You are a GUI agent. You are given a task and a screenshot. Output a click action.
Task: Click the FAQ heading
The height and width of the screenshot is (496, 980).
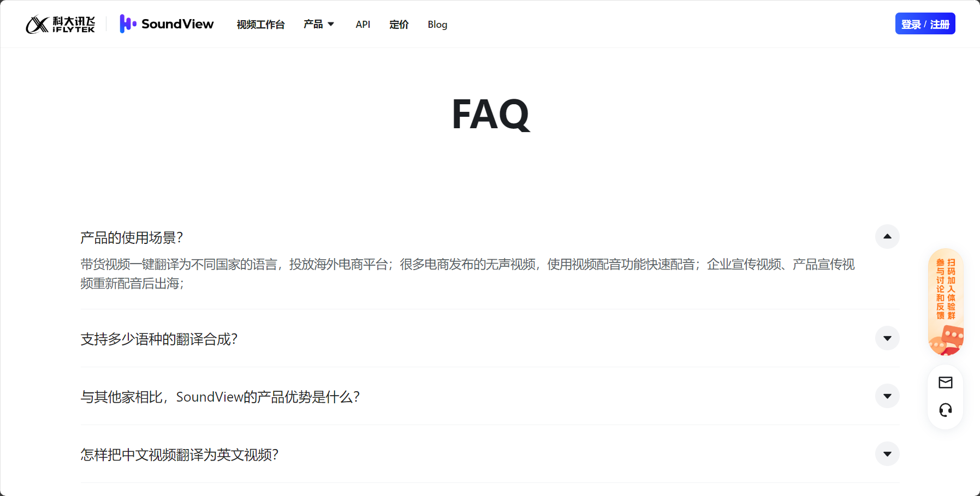(x=490, y=114)
